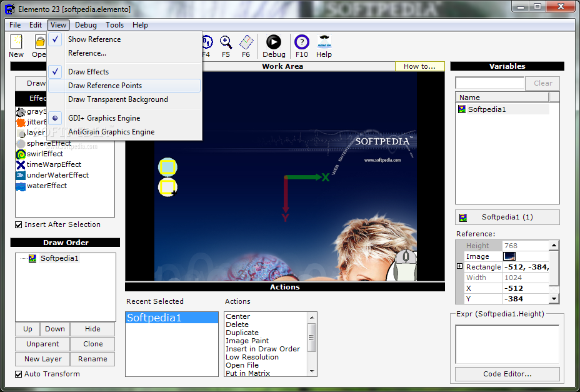The image size is (580, 392).
Task: Click the Image thumbnail in Reference grid
Action: tap(509, 256)
